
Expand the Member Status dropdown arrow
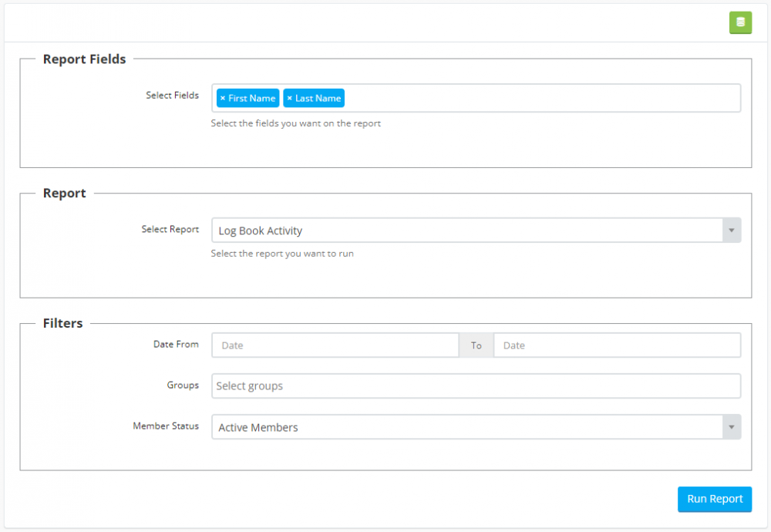click(x=731, y=427)
